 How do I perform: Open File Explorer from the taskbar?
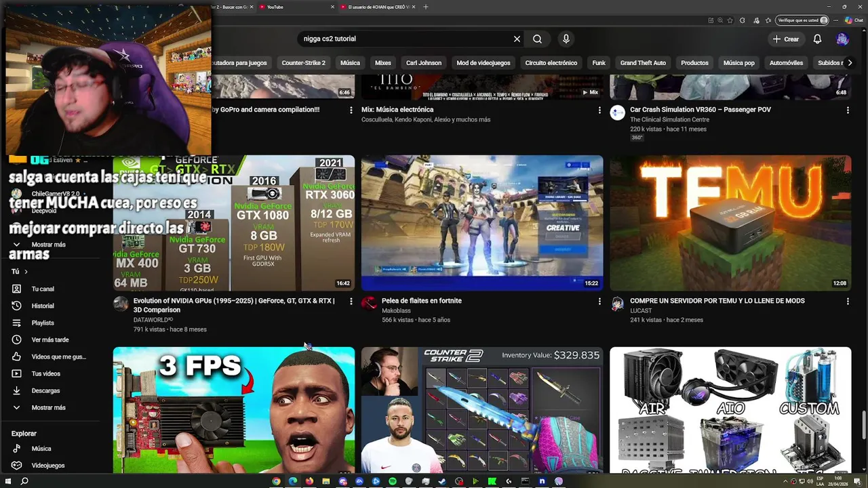326,481
